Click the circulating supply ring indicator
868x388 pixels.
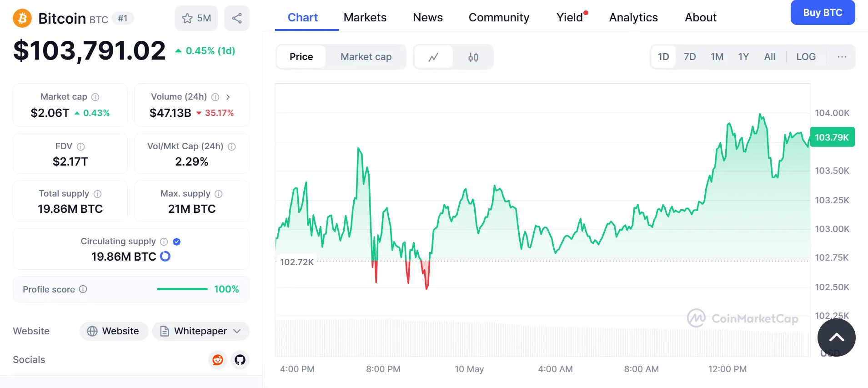click(166, 257)
